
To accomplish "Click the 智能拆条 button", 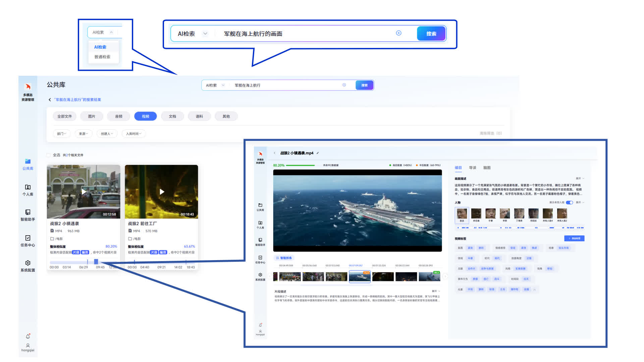I will tap(284, 258).
